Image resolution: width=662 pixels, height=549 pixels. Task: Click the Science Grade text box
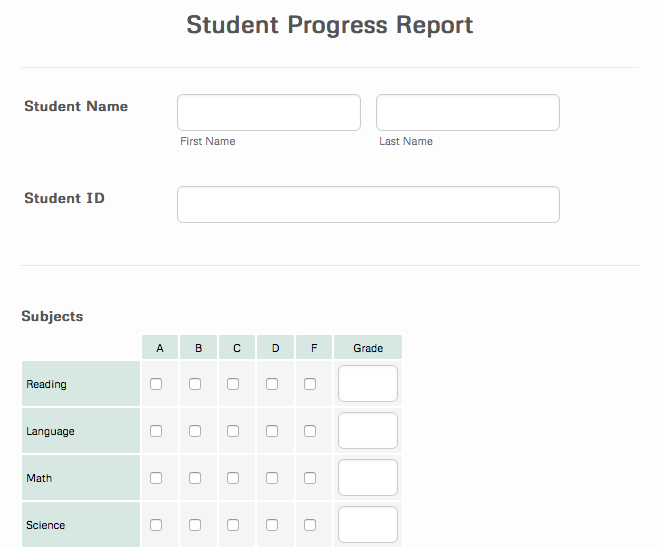click(368, 525)
